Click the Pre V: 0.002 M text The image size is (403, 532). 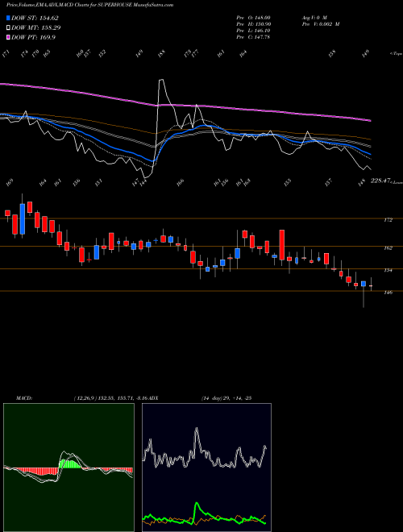point(321,24)
